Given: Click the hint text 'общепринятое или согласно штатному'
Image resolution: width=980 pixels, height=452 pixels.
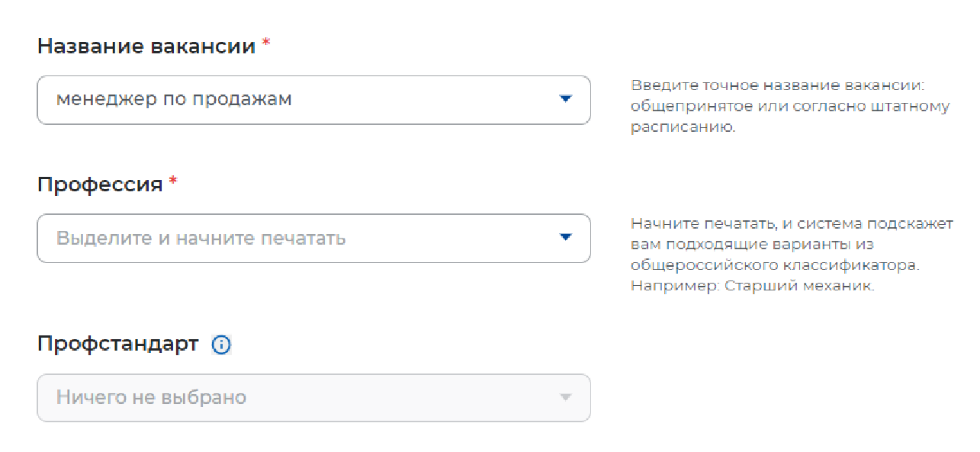Looking at the screenshot, I should [x=790, y=107].
